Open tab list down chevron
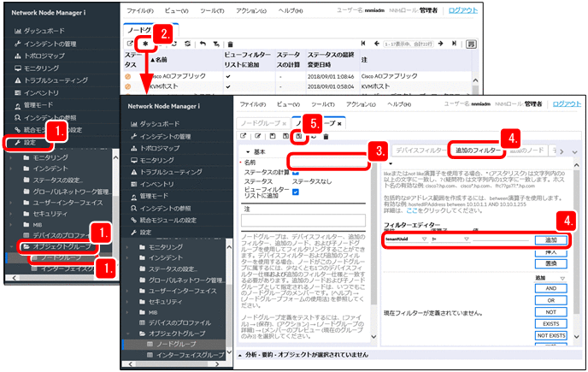 point(575,152)
